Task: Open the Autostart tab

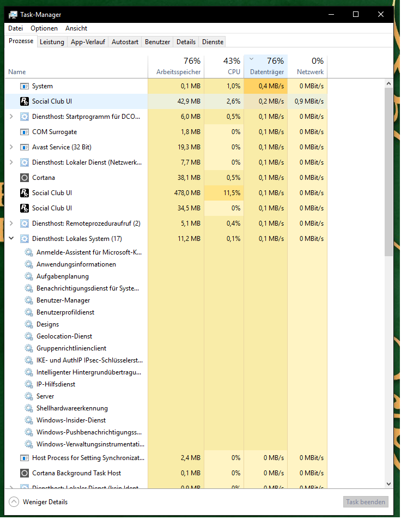Action: 125,42
